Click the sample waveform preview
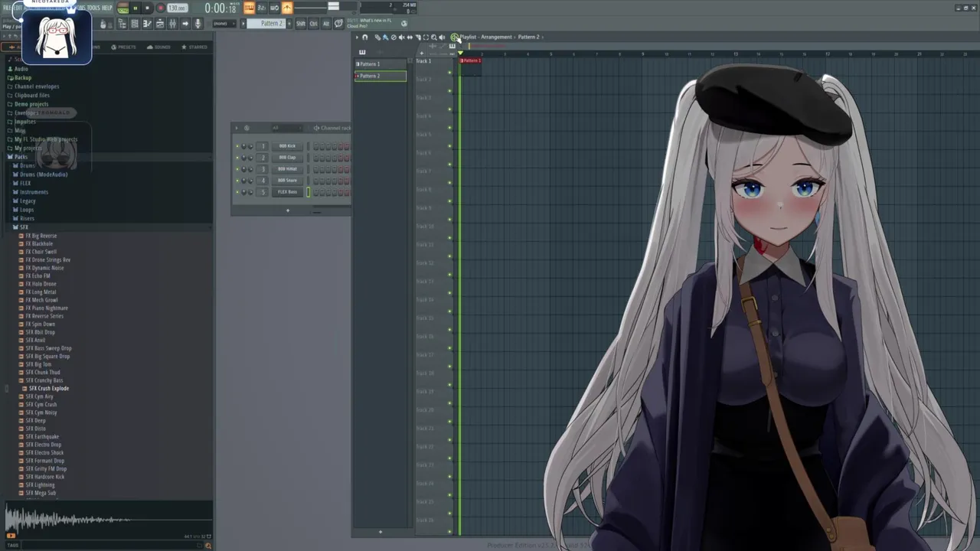 107,520
